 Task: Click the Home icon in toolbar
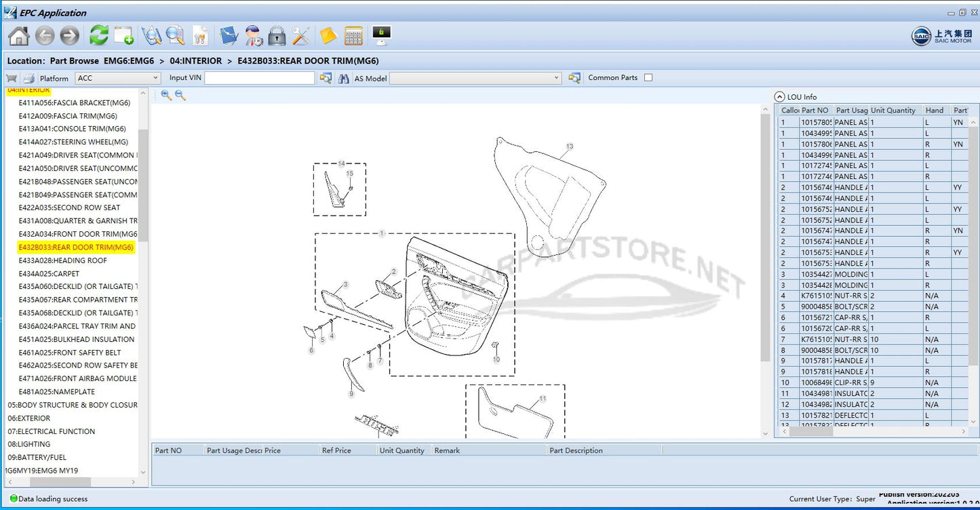[x=18, y=36]
